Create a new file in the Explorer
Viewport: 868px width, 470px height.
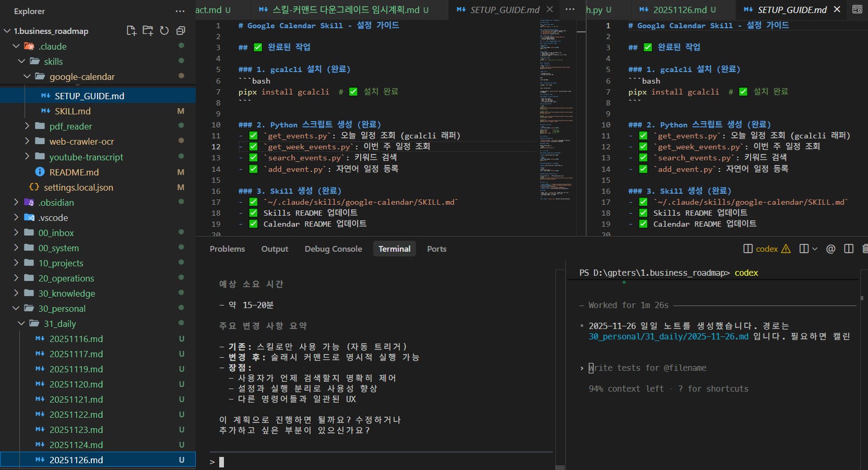(132, 30)
